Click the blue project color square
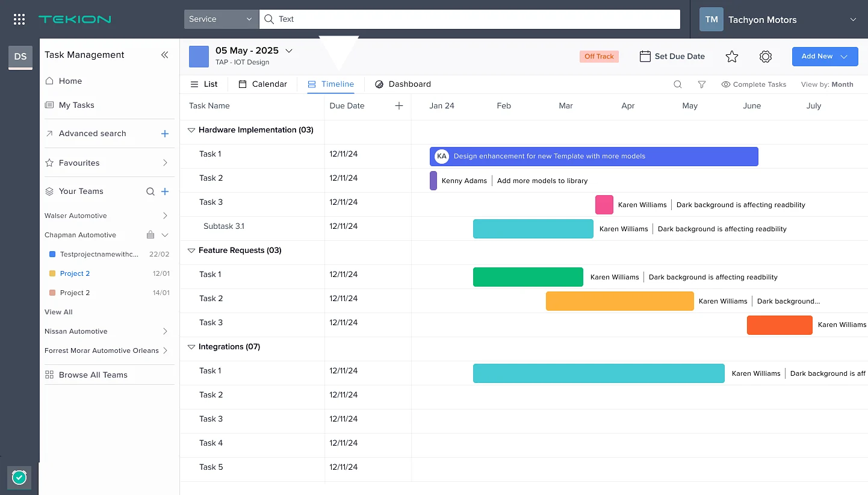Screen dimensions: 868x495 [x=199, y=57]
